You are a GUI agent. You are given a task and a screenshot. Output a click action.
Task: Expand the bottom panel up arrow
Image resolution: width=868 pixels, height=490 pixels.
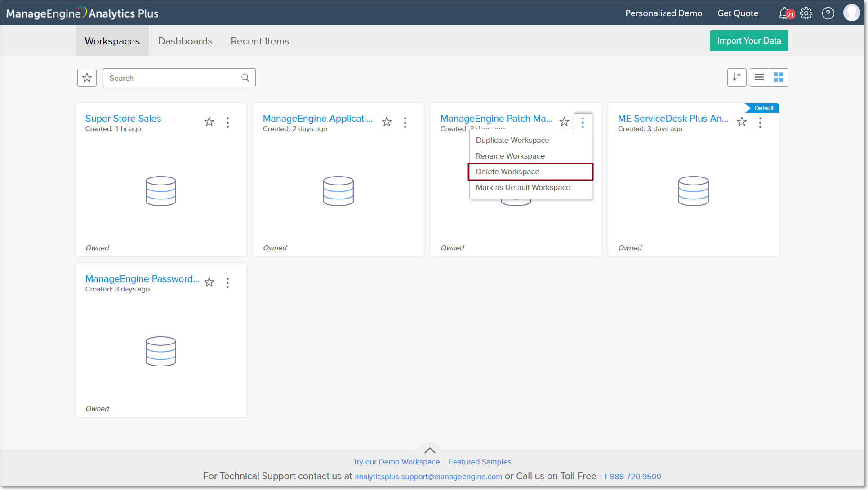pyautogui.click(x=430, y=450)
